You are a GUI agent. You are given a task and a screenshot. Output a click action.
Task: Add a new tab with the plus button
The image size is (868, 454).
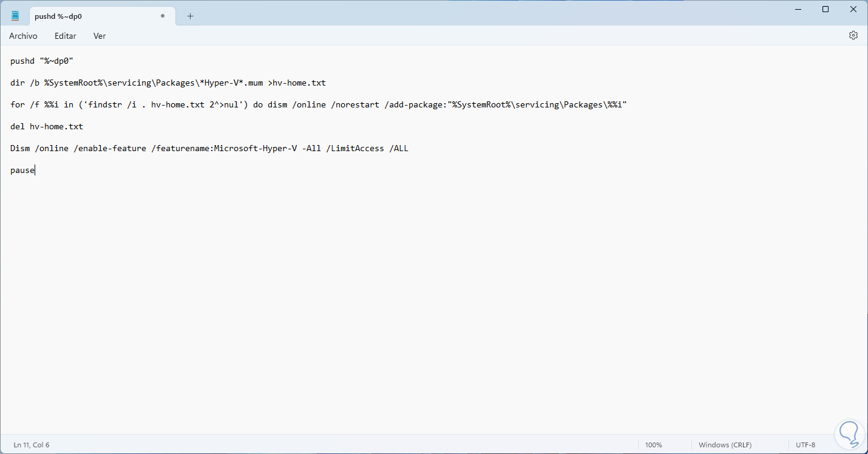[190, 16]
